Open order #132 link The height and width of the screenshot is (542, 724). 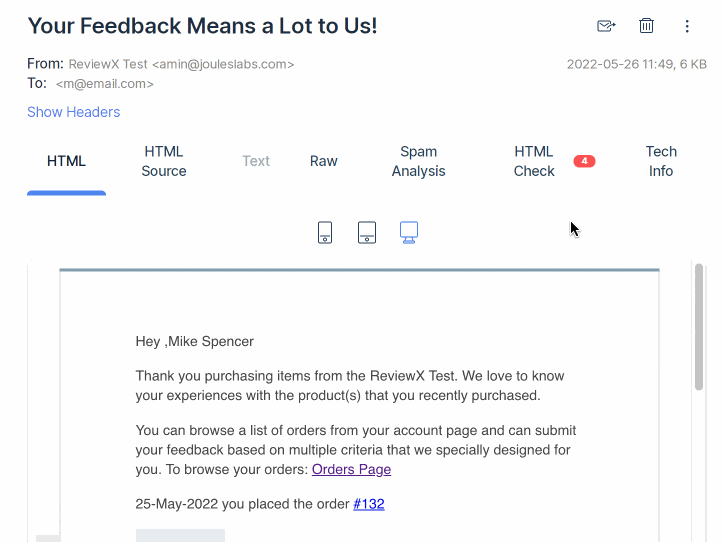368,504
